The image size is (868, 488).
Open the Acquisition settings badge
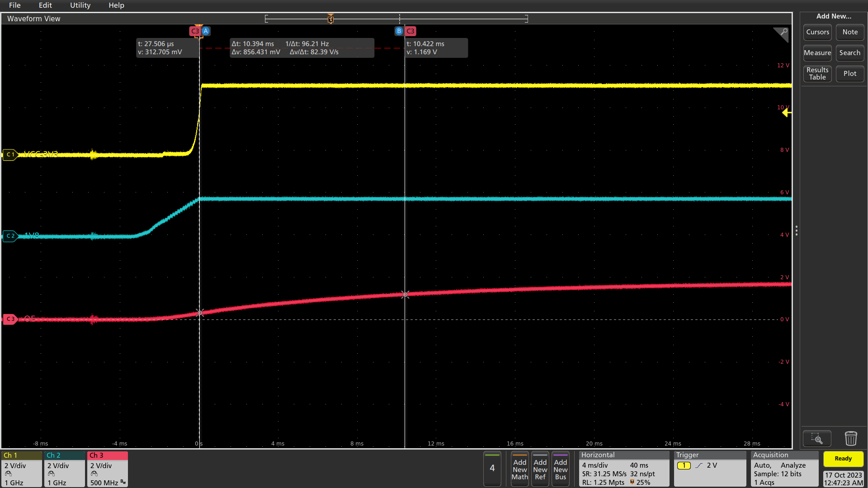(784, 469)
